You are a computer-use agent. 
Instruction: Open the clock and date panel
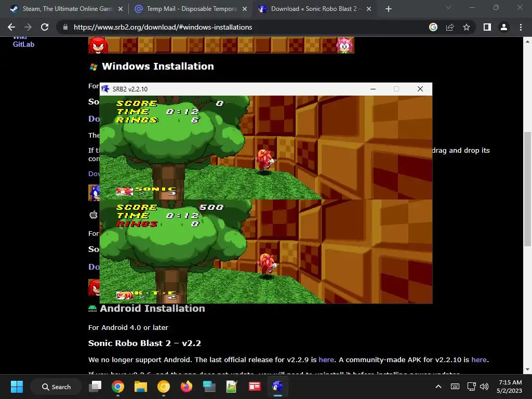(x=510, y=387)
